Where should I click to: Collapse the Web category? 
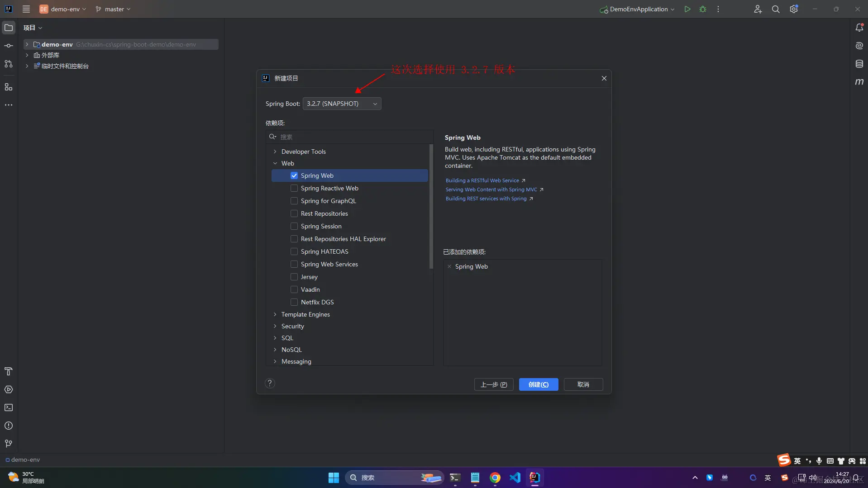click(275, 163)
